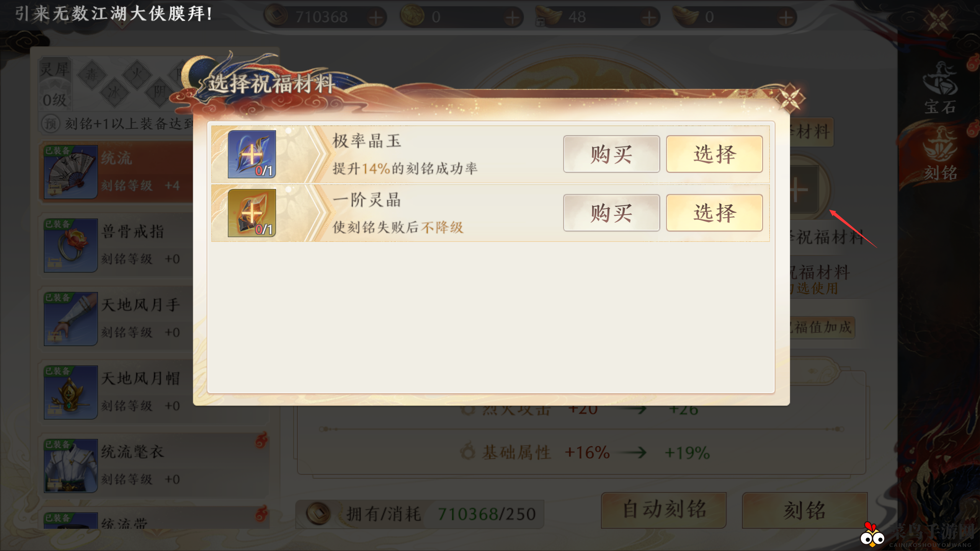Buy the 极率晶玉 material
Viewport: 980px width, 551px height.
(611, 154)
